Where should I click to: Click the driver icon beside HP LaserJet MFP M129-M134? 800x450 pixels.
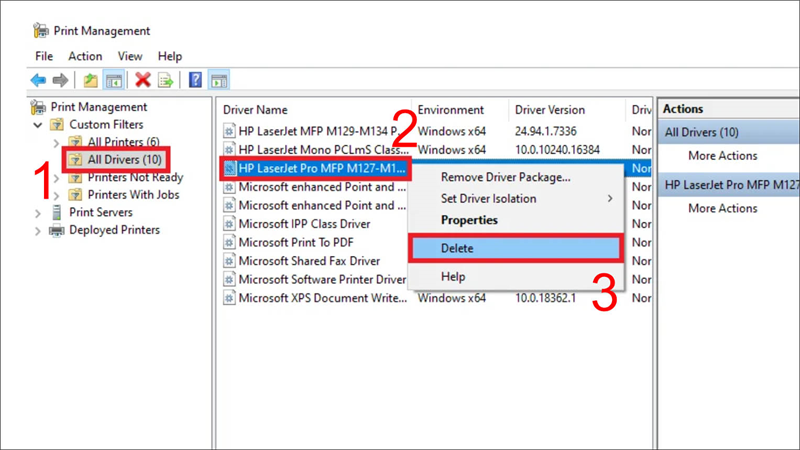tap(229, 132)
